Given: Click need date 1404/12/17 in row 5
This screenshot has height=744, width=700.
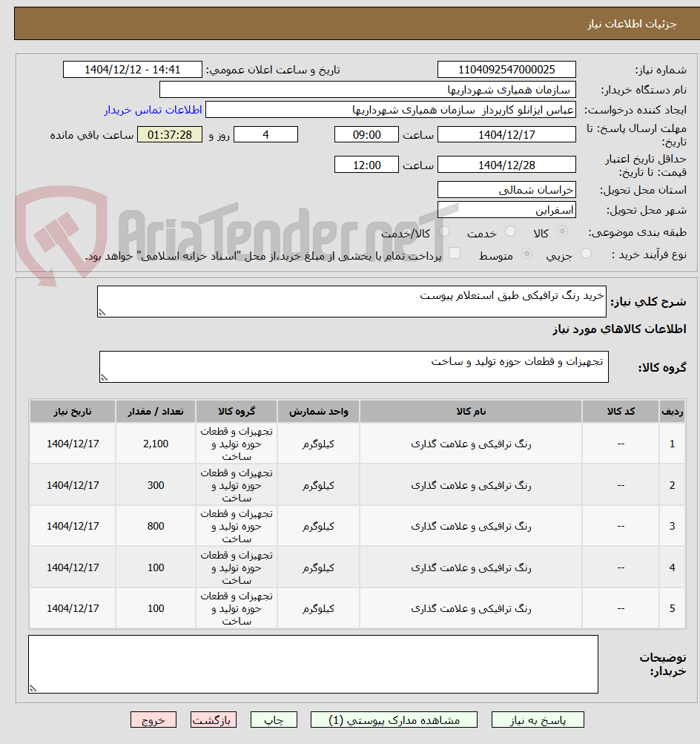Looking at the screenshot, I should pyautogui.click(x=73, y=608).
